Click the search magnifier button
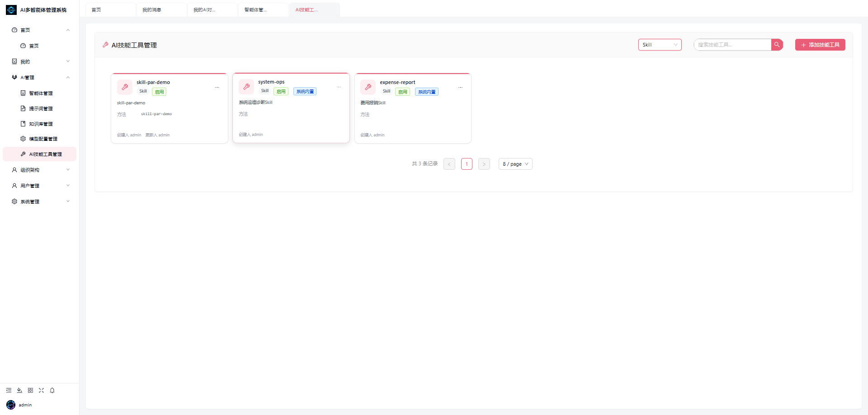 point(777,45)
